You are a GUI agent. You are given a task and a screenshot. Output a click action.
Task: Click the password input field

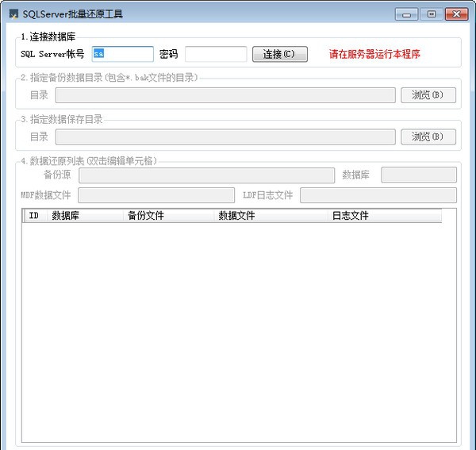point(216,54)
